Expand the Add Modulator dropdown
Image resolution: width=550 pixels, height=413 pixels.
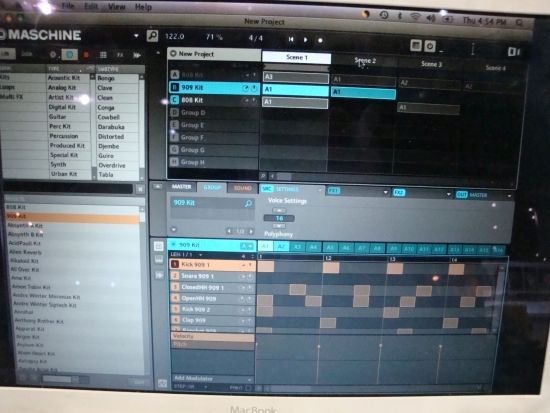(x=249, y=379)
